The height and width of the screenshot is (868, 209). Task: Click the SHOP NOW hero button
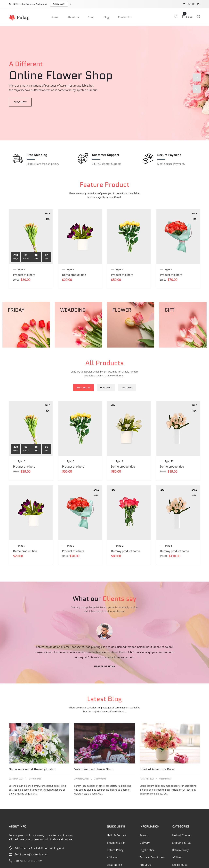click(x=20, y=102)
